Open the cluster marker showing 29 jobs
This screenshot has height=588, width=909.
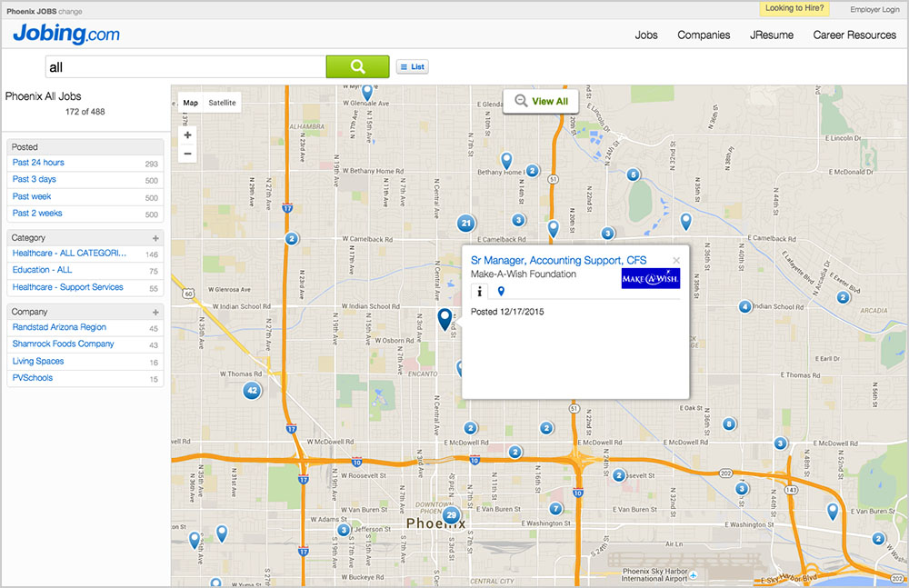[451, 515]
